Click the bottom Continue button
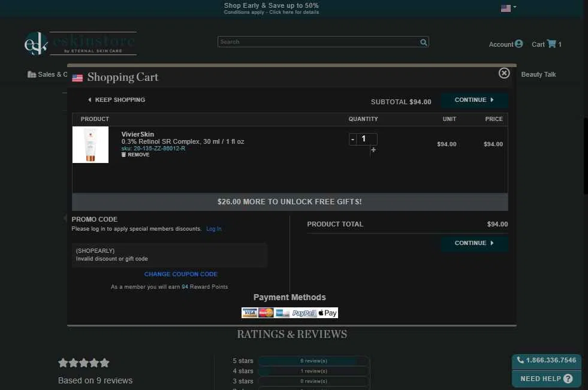The height and width of the screenshot is (390, 588). (474, 243)
